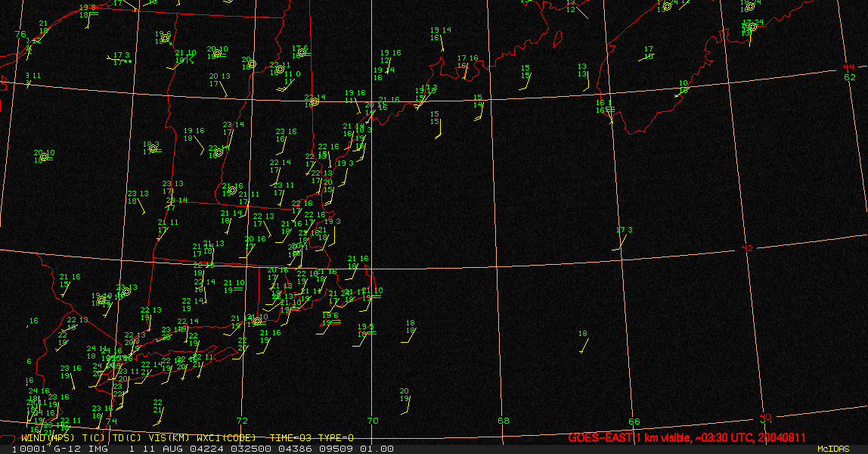Click the green 72 longitude label

tap(242, 421)
